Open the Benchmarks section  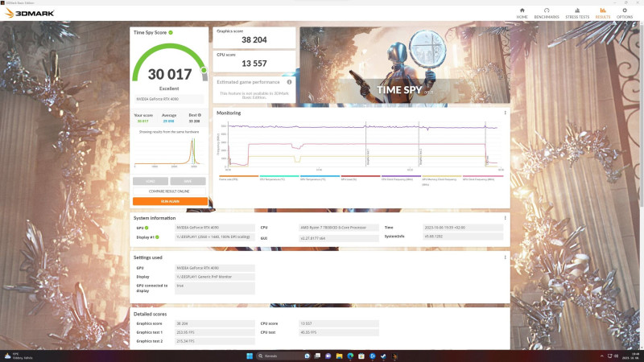[x=547, y=13]
